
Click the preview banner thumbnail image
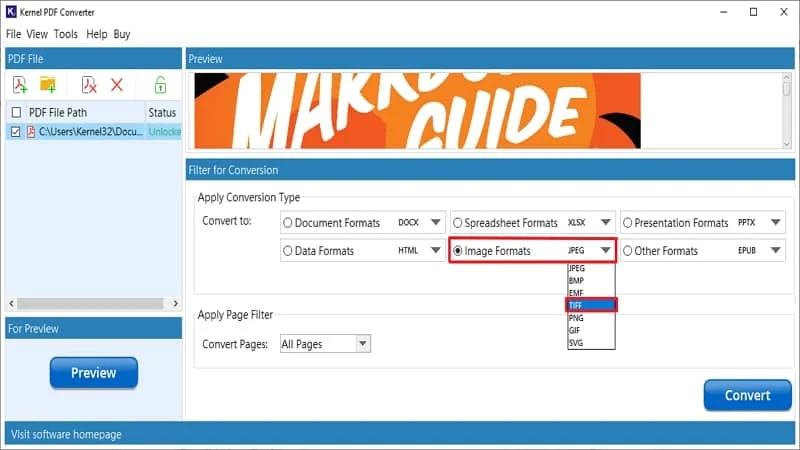pos(417,111)
